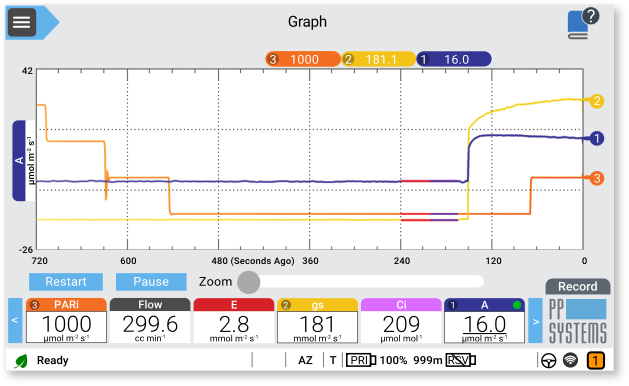This screenshot has width=629, height=386.
Task: Click the blue trace 1 end marker
Action: click(x=597, y=138)
